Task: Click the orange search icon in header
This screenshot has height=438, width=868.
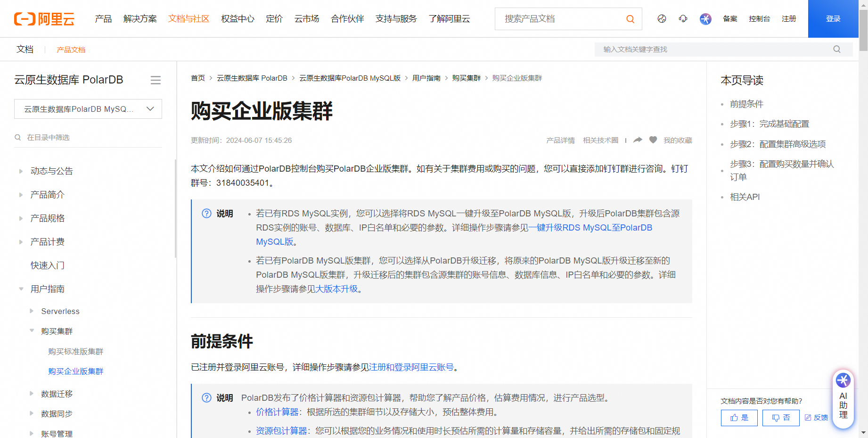Action: click(x=630, y=19)
